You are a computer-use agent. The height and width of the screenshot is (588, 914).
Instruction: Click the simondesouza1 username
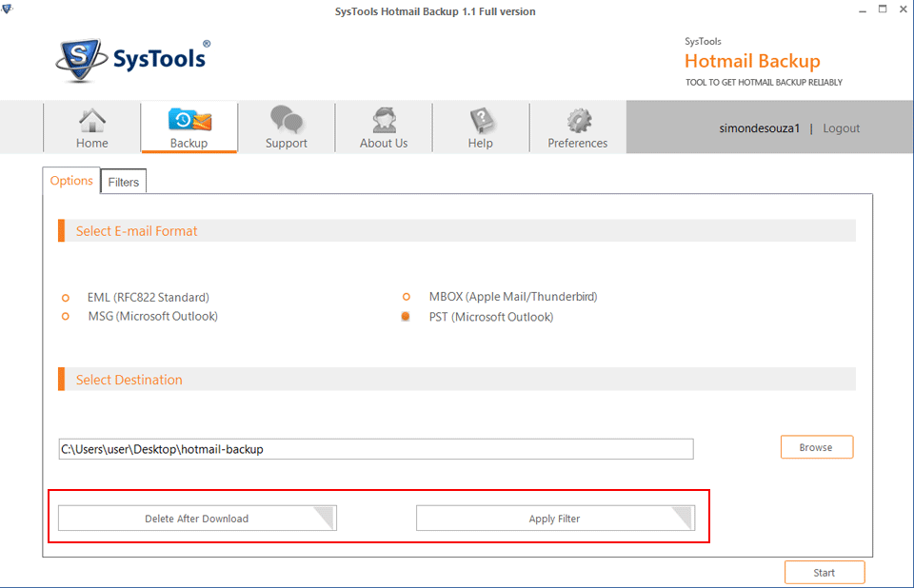click(759, 128)
